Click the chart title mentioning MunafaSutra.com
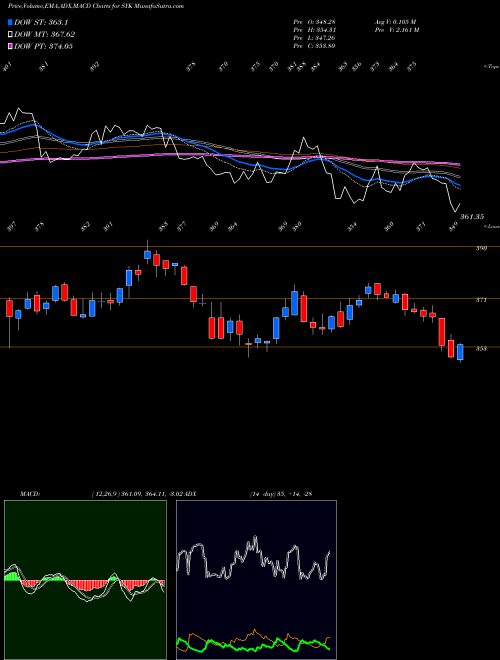This screenshot has height=660, width=500. (96, 6)
